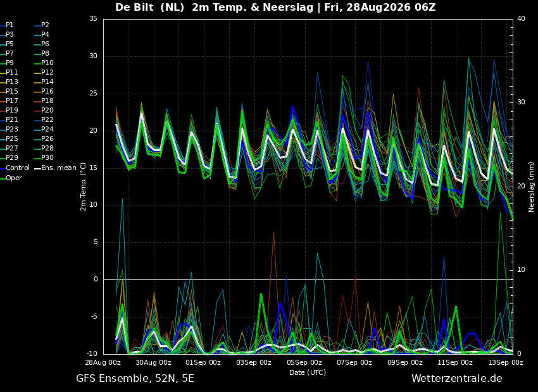538x392 pixels.
Task: Select the 09Sep 00z date label
Action: pos(405,362)
